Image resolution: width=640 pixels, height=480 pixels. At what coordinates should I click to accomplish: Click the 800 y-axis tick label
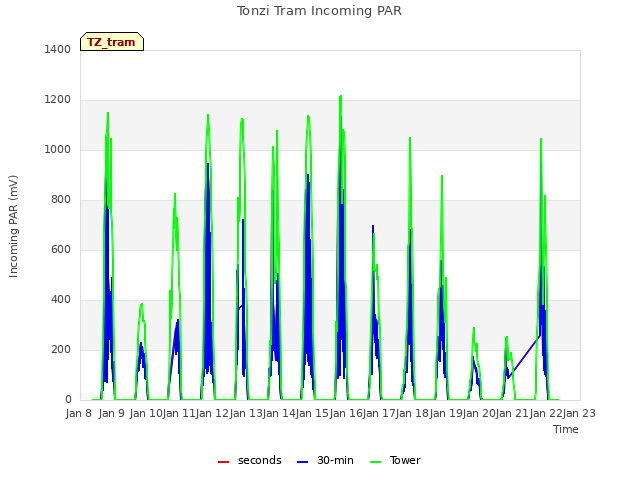[x=61, y=200]
